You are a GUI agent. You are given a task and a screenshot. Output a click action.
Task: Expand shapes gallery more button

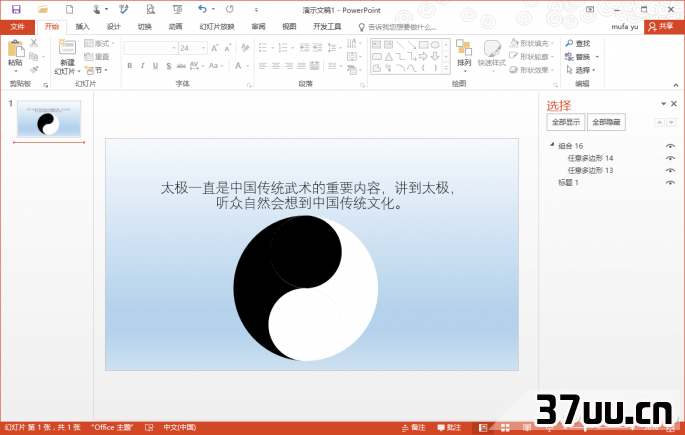tap(446, 69)
